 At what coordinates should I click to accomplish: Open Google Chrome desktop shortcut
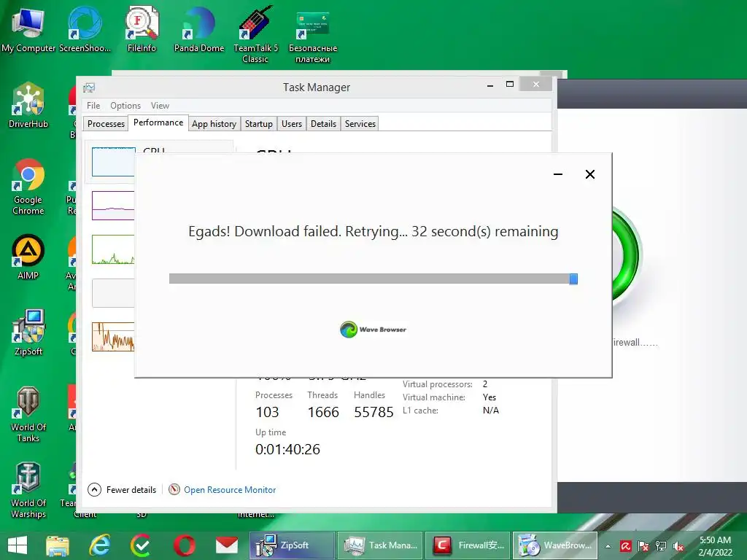[x=28, y=187]
